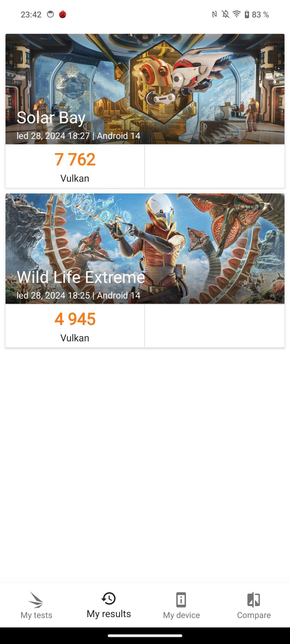Viewport: 290px width, 644px height.
Task: Open My tests swoosh icon
Action: [36, 600]
